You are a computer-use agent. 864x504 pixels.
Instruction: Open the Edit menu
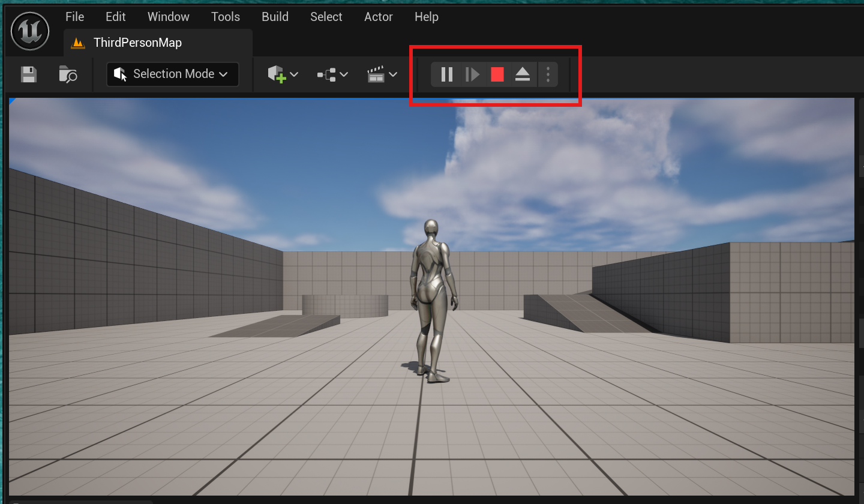tap(116, 17)
